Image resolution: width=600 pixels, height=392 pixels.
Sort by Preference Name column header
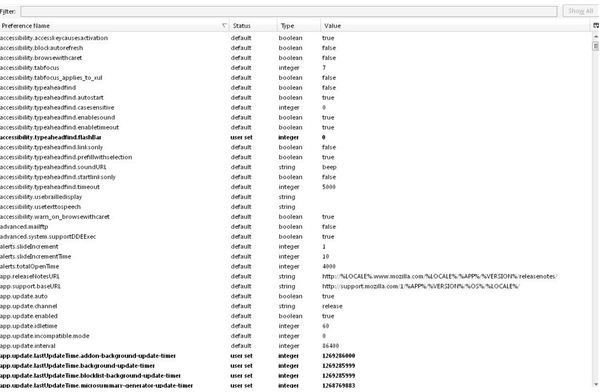pyautogui.click(x=114, y=26)
